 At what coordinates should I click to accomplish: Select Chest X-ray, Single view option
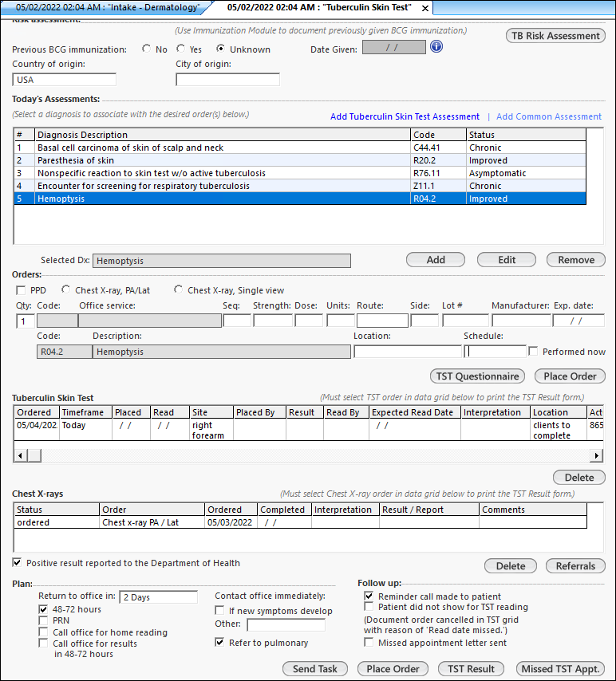178,289
